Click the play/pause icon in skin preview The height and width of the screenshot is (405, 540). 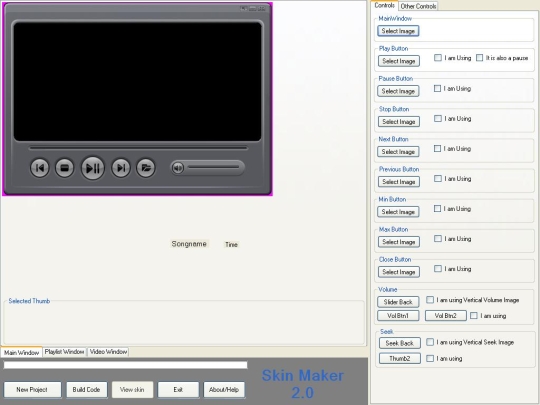[x=92, y=168]
